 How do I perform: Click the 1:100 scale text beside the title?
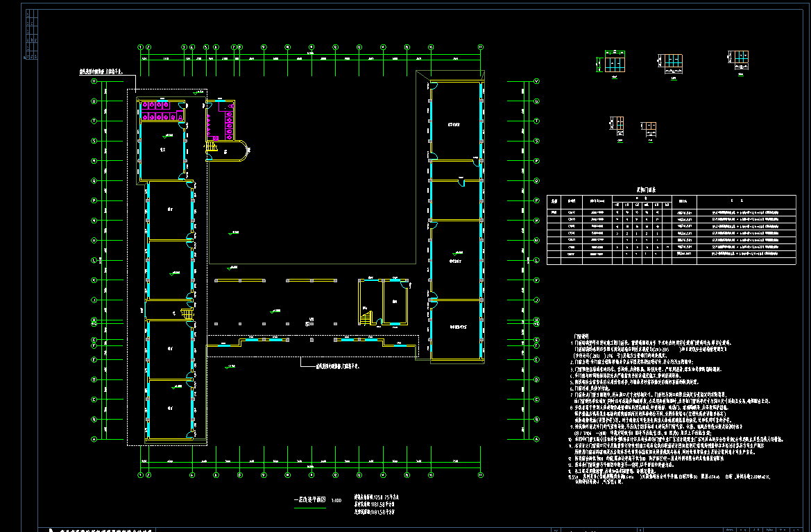coord(336,501)
